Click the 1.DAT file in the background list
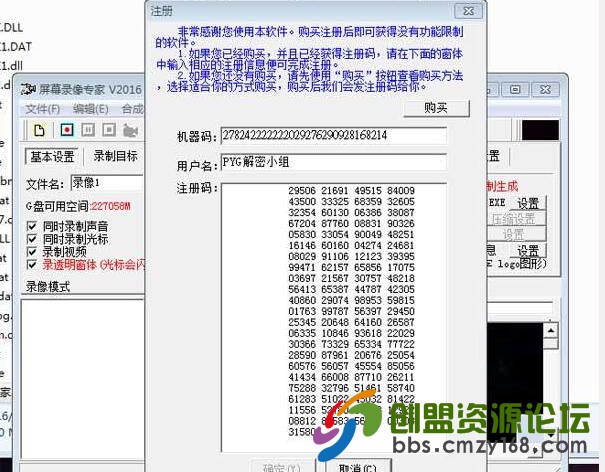 (x=15, y=47)
